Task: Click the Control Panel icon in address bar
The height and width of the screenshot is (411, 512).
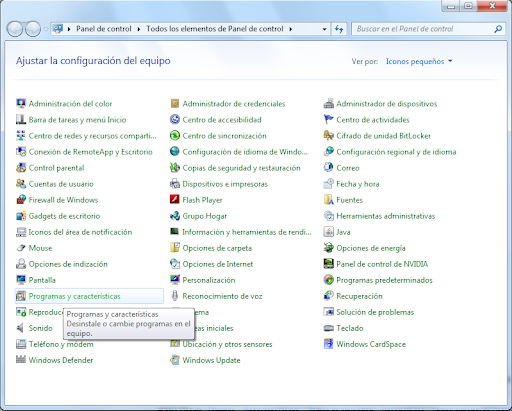Action: click(x=58, y=29)
